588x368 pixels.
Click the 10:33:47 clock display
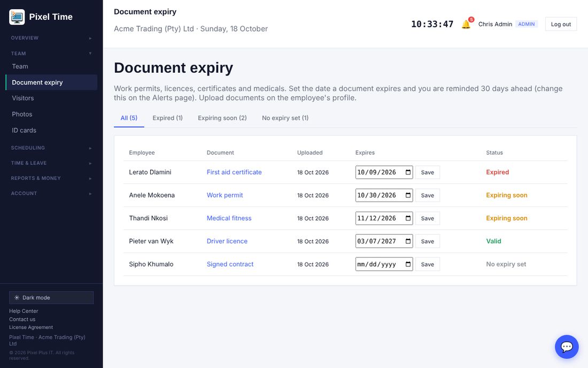[432, 24]
